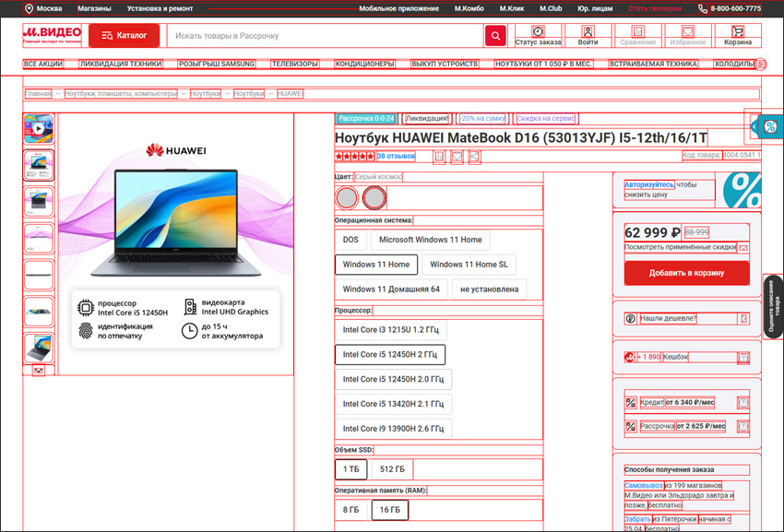Pick the selected Серый космос color swatch
The width and height of the screenshot is (784, 532).
(x=374, y=198)
